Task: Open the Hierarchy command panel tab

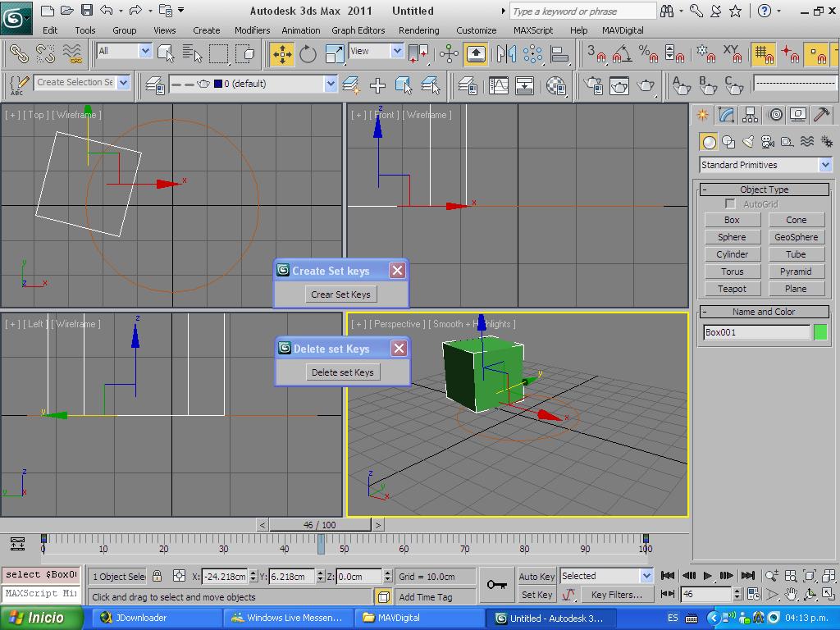Action: (x=750, y=115)
